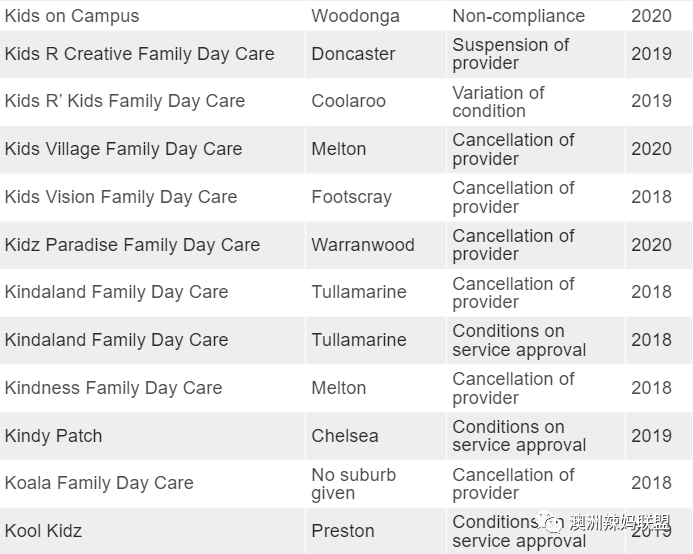Select the Kids on Campus row name
Image resolution: width=693 pixels, height=554 pixels.
click(72, 16)
